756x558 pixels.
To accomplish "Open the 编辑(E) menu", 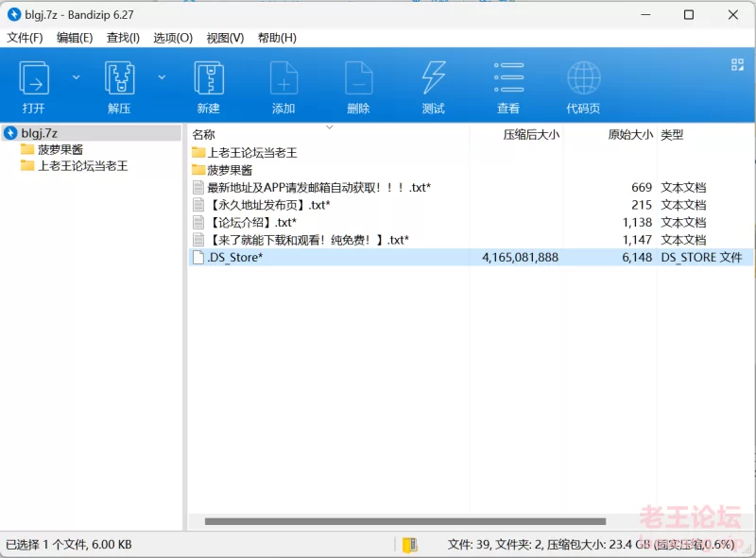I will point(75,38).
